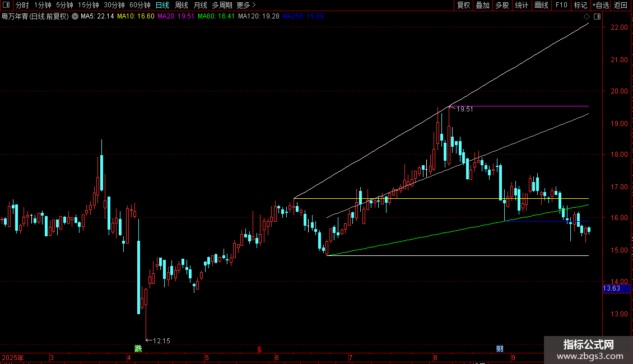Click the MA20: 19.51 indicator label
The height and width of the screenshot is (364, 633).
pos(176,16)
